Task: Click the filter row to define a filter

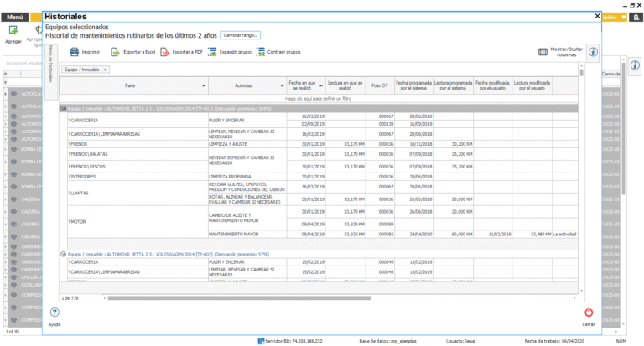Action: pyautogui.click(x=317, y=99)
